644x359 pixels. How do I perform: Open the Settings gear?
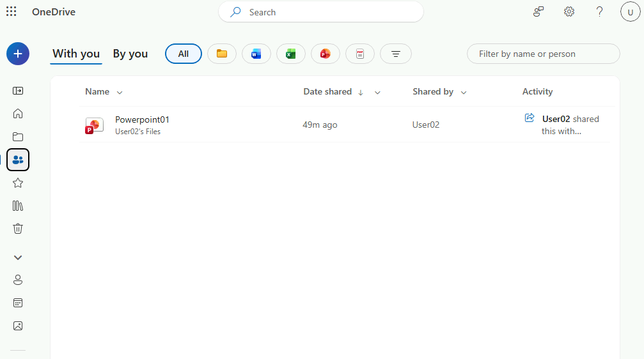tap(569, 12)
